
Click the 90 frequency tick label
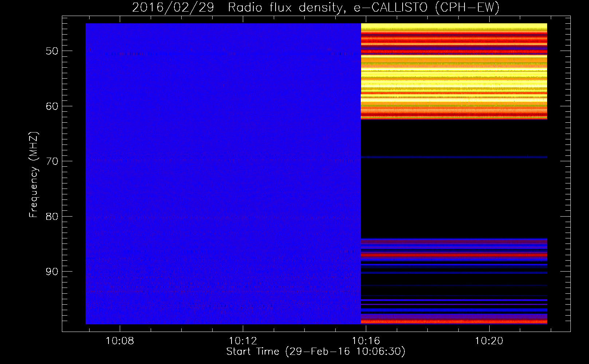tap(52, 272)
